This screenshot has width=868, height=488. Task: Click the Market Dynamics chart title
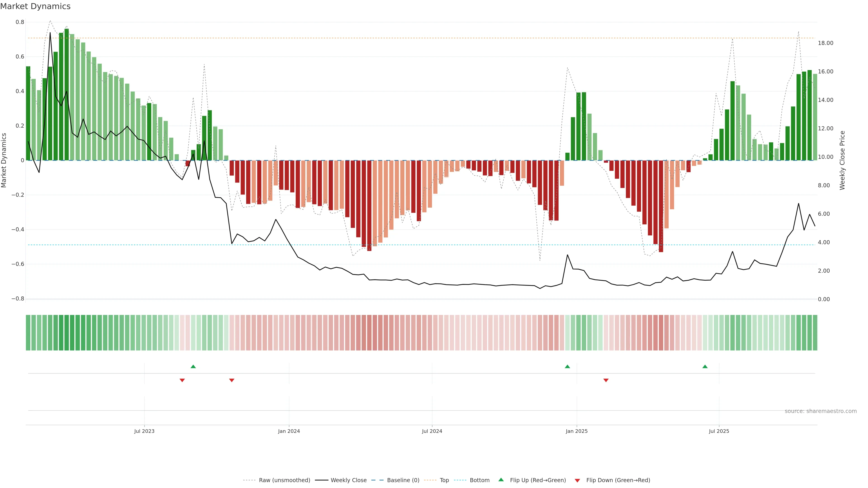(x=35, y=6)
